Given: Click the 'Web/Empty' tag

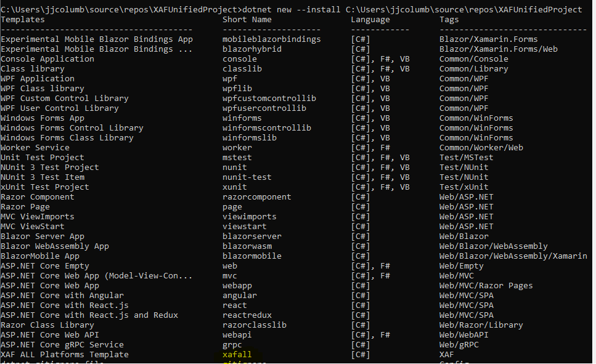Looking at the screenshot, I should coord(462,266).
